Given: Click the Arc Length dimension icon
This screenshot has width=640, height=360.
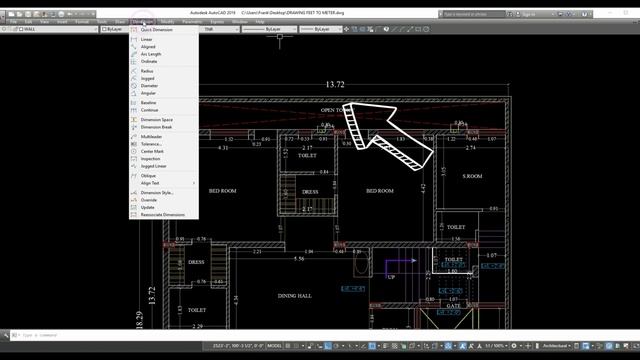Looking at the screenshot, I should [x=134, y=54].
